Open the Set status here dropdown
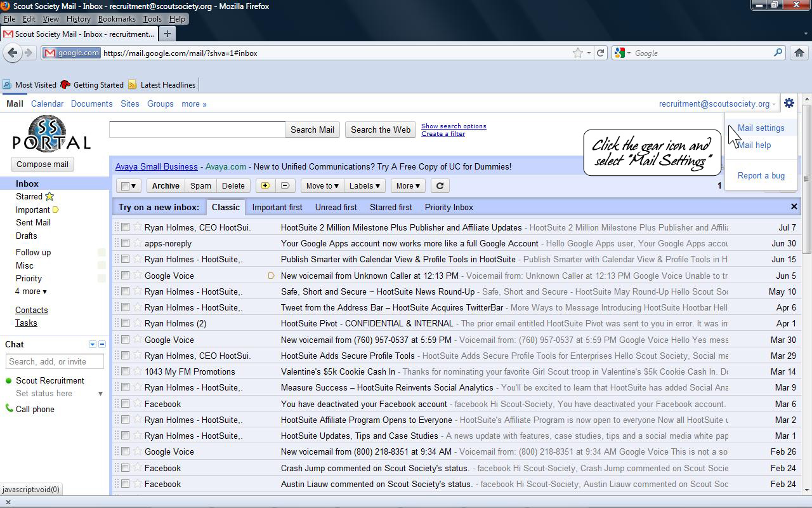 point(100,394)
